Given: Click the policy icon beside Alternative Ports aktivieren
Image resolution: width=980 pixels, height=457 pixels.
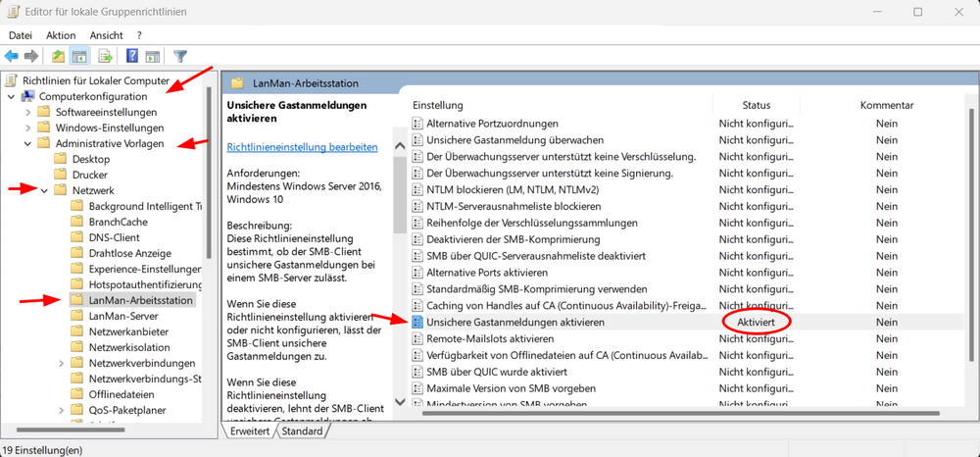Looking at the screenshot, I should [416, 273].
